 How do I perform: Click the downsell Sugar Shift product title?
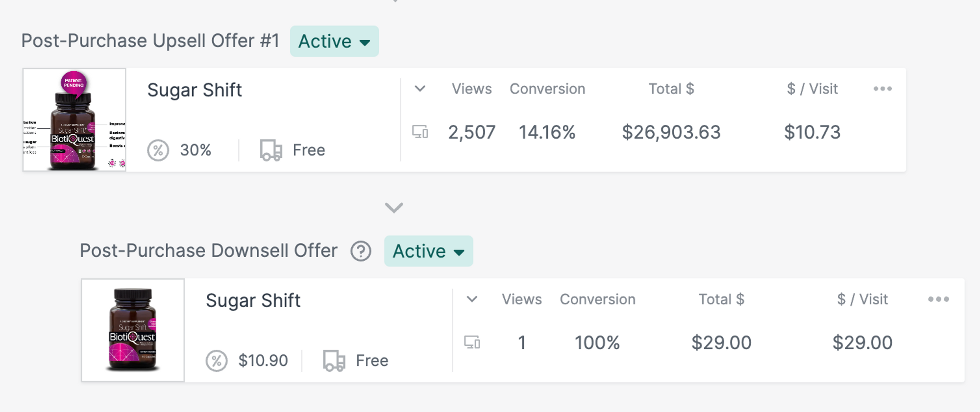253,301
